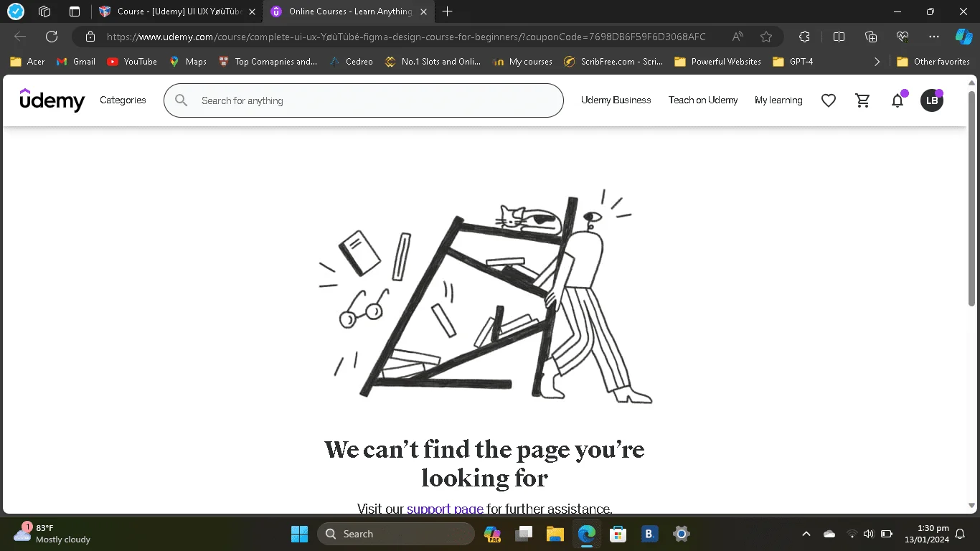Open the Copilot sidebar icon

pyautogui.click(x=963, y=37)
